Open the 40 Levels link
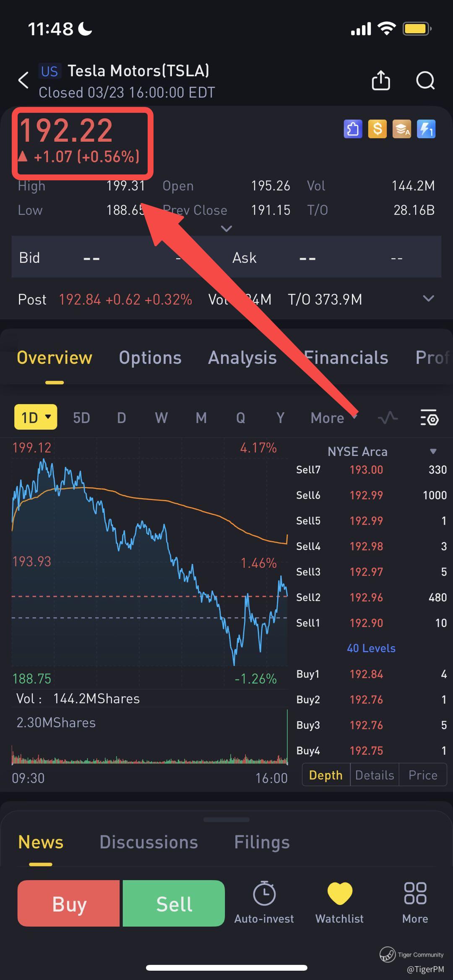453x980 pixels. click(371, 648)
